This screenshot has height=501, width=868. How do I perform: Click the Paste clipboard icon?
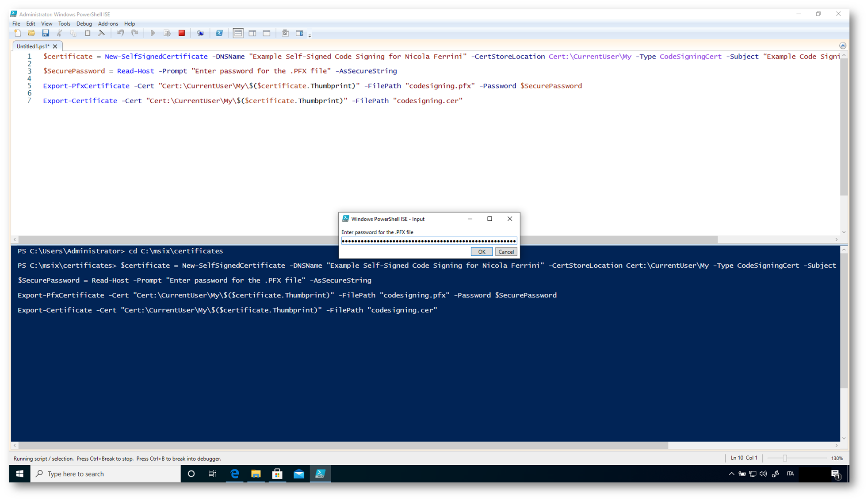[88, 33]
